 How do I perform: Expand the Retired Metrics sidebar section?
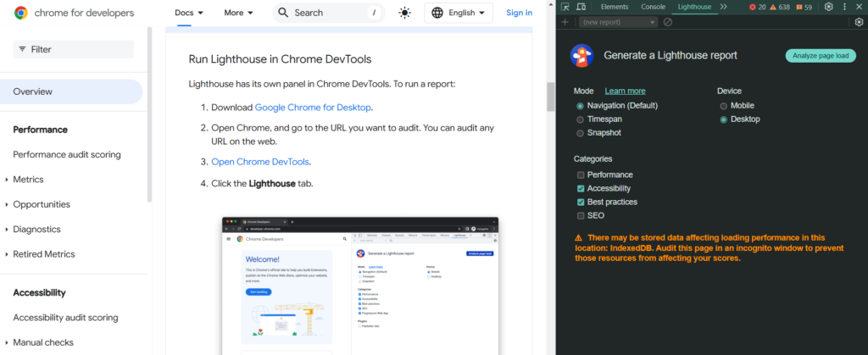(7, 254)
